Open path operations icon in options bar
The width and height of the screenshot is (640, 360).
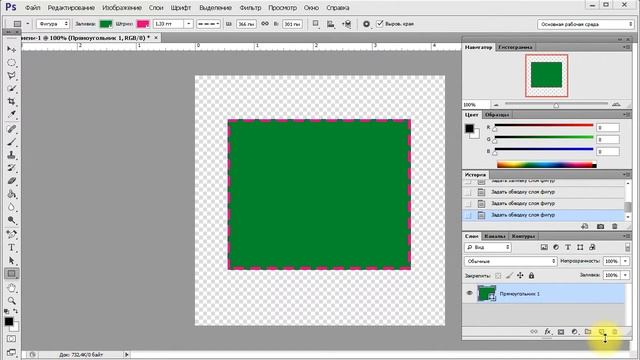coord(316,24)
